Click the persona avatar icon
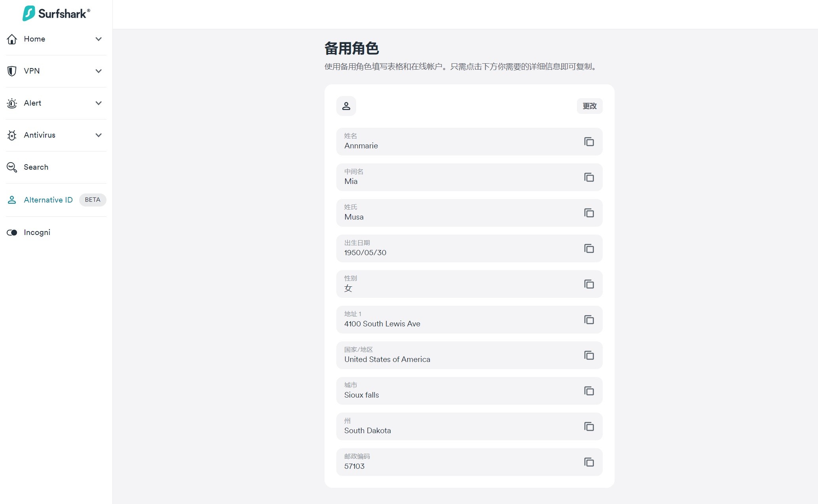This screenshot has height=504, width=818. [346, 106]
